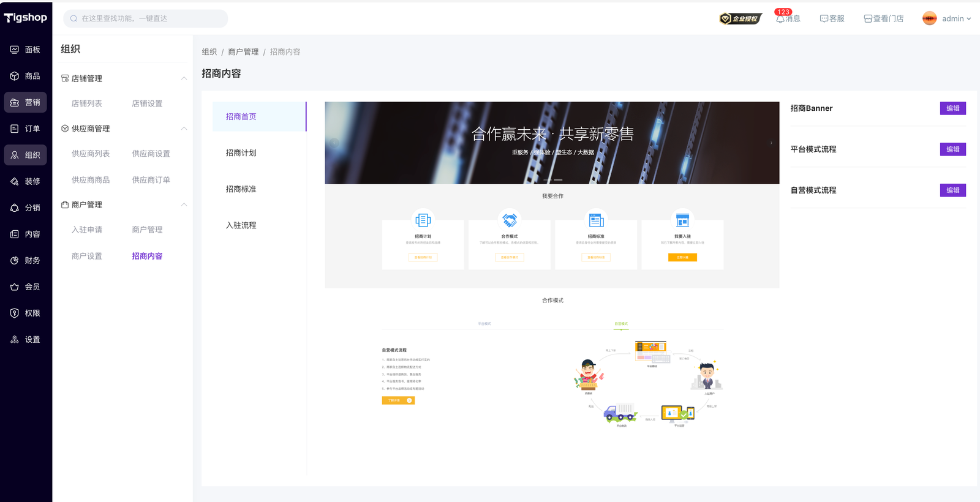This screenshot has width=980, height=502.
Task: Collapse the 商户管理 menu section
Action: [184, 204]
